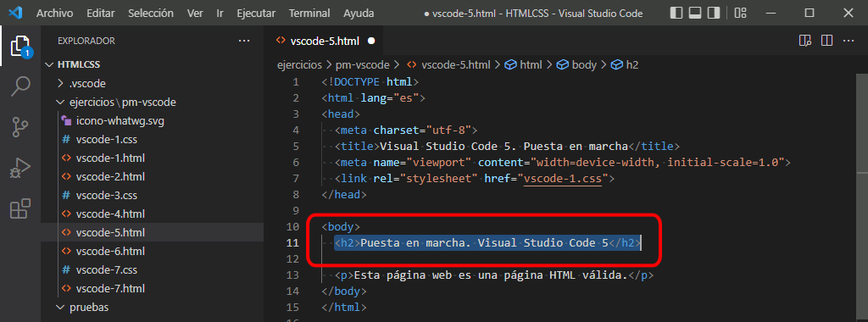Click viewport meta tag on line 6
This screenshot has width=868, height=322.
[563, 163]
